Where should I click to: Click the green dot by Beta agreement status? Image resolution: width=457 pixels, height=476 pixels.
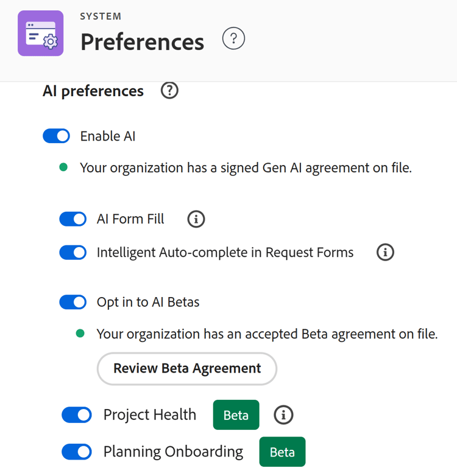pyautogui.click(x=80, y=334)
